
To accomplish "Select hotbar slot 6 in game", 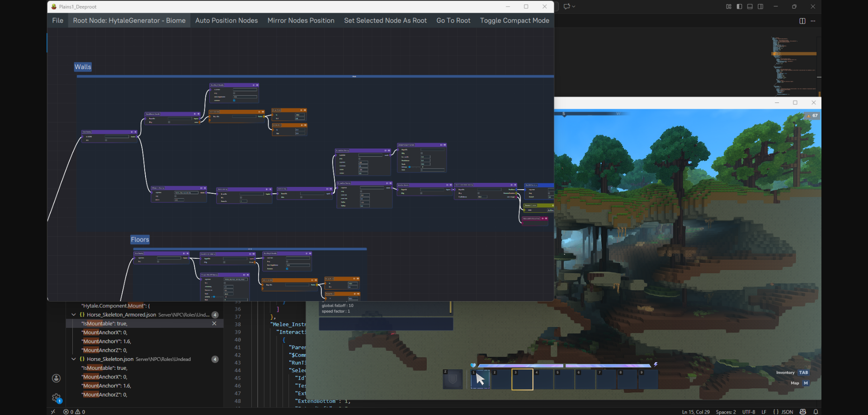I will tap(585, 379).
